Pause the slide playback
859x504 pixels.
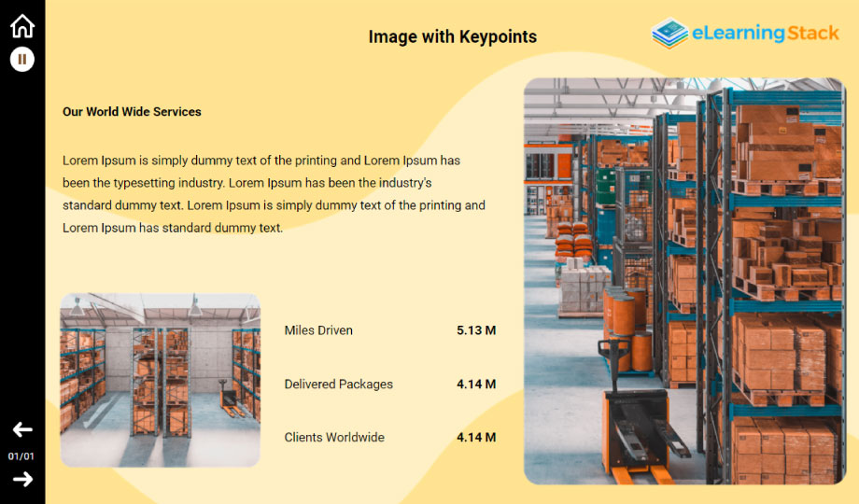21,60
